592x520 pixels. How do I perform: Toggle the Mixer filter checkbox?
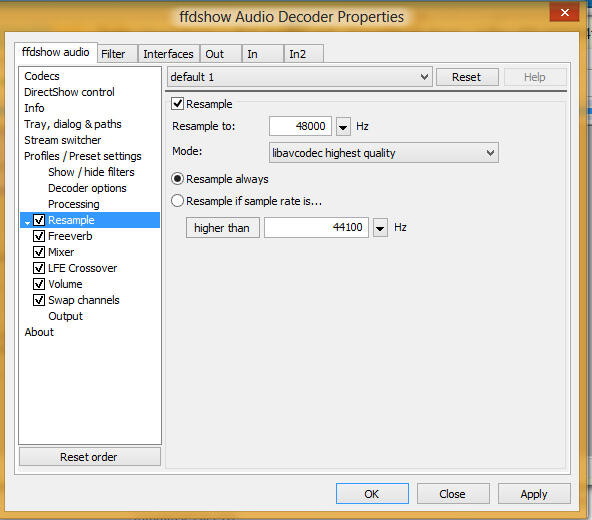39,252
